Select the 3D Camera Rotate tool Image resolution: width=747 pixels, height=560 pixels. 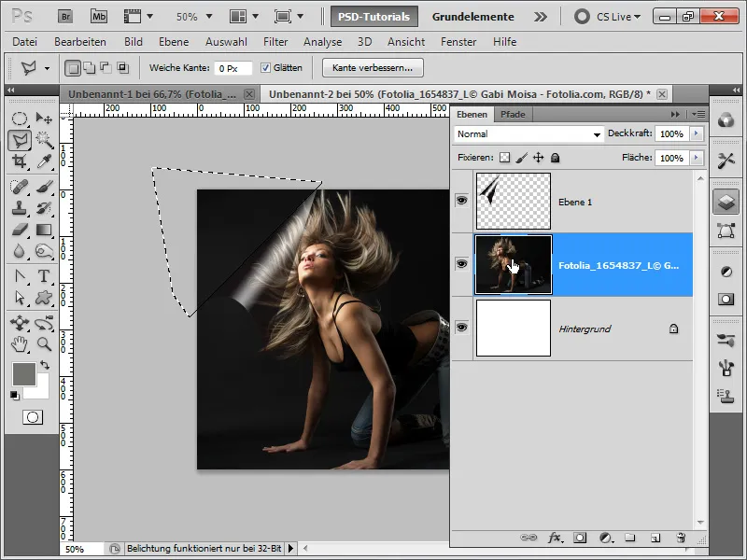tap(44, 323)
